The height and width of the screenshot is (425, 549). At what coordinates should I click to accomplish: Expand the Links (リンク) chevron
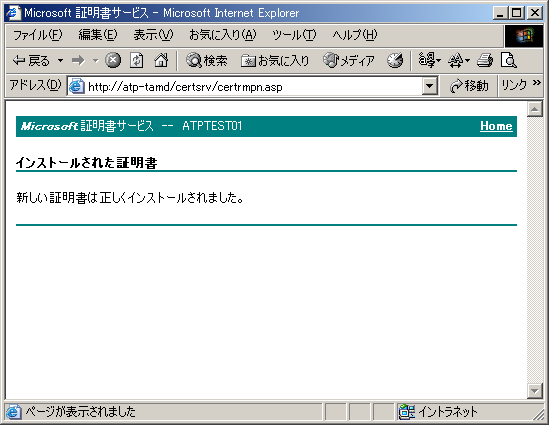[x=537, y=83]
